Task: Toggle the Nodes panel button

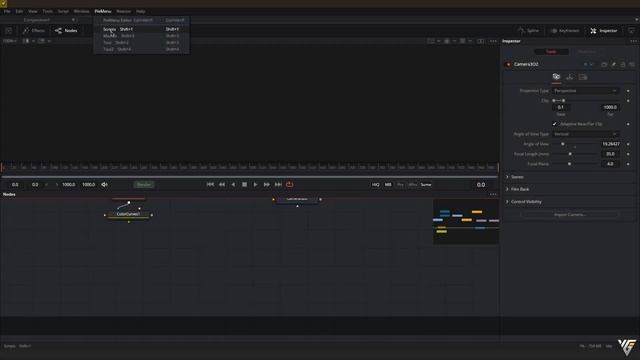Action: tap(66, 31)
